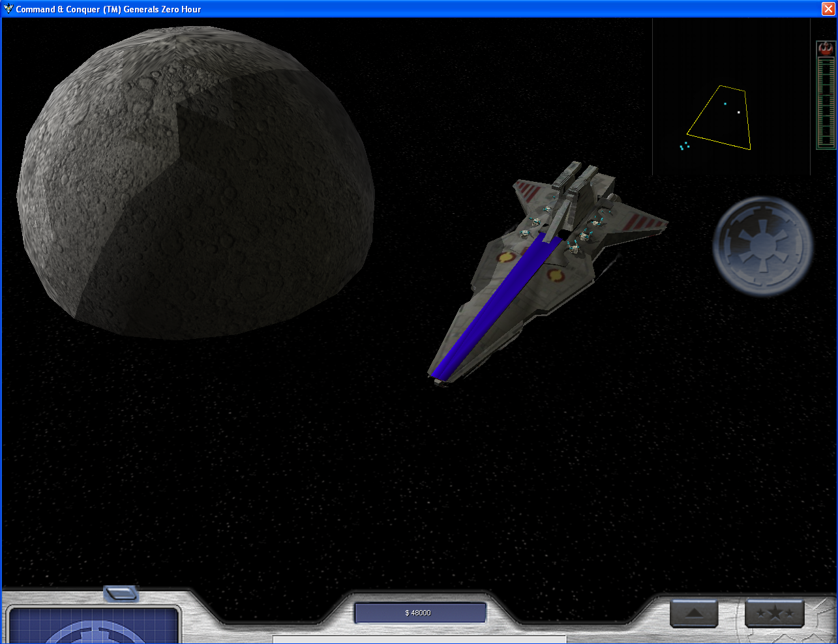Screen dimensions: 838x644
Task: Click the cyan unit dots on minimap
Action: point(684,146)
